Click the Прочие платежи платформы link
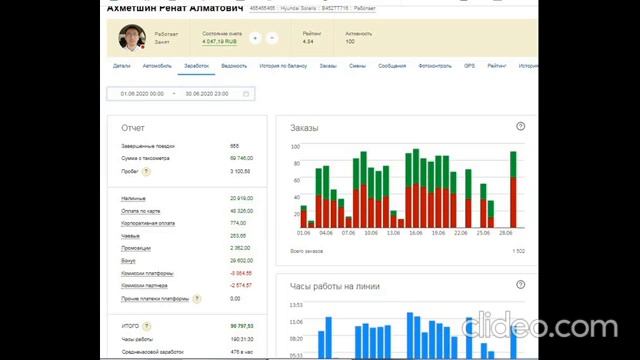 (155, 299)
